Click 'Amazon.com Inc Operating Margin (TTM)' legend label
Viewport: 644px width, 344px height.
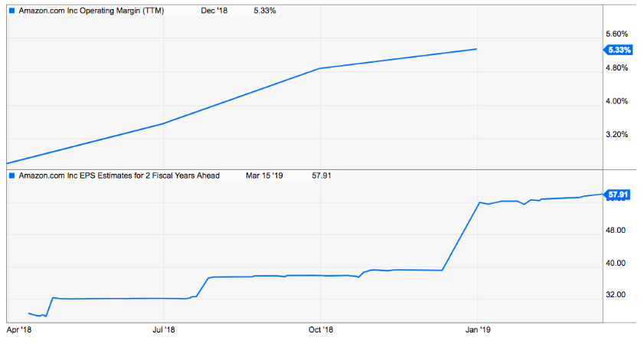[x=91, y=11]
